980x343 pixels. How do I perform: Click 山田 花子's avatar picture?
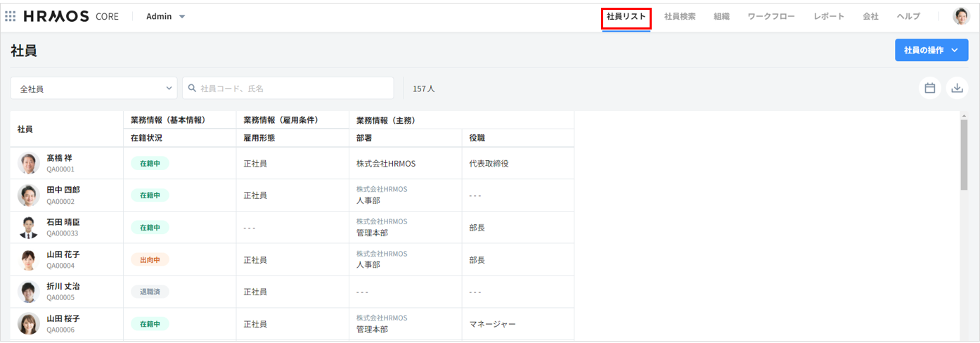point(29,259)
